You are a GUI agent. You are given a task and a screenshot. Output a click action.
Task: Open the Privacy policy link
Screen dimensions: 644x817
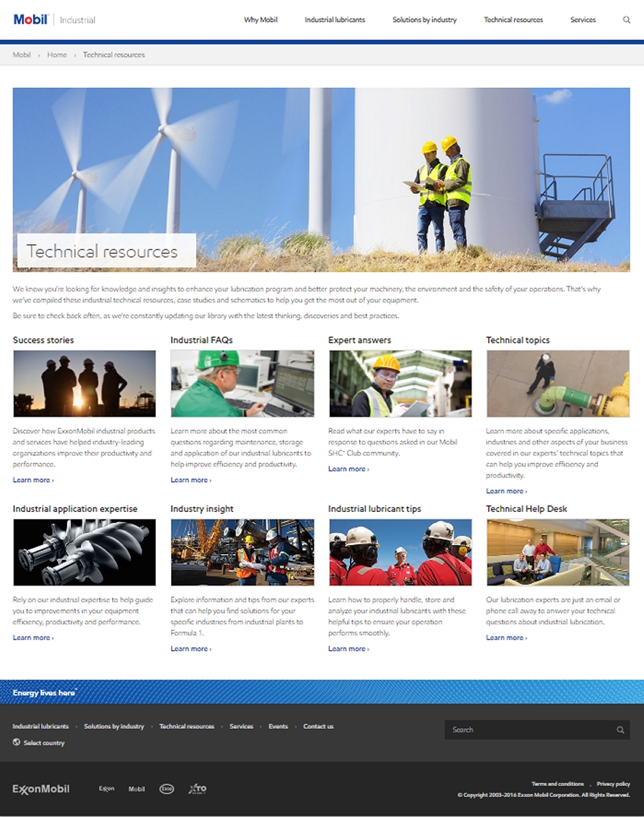click(613, 784)
